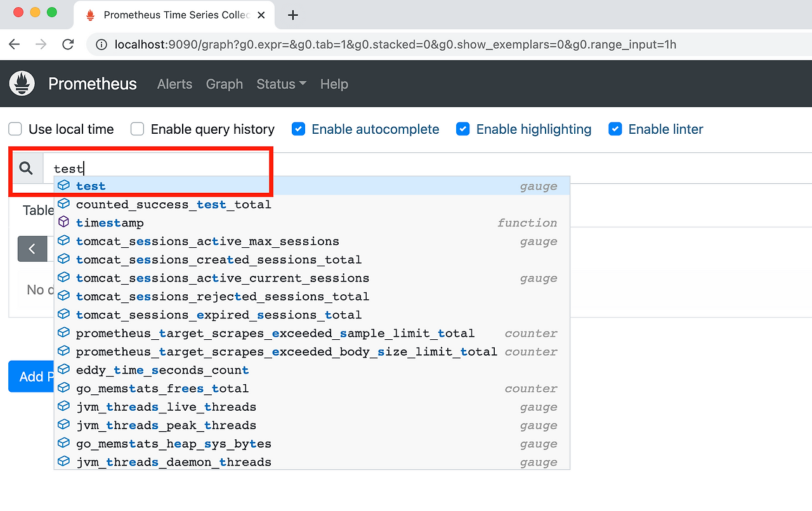812x511 pixels.
Task: Click the search magnifier icon
Action: 26,168
